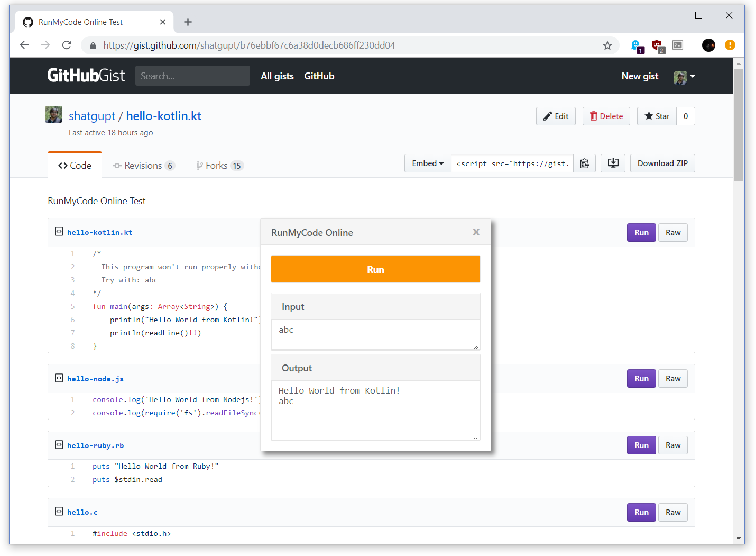The image size is (756, 556).
Task: Click the star count 0
Action: 686,116
